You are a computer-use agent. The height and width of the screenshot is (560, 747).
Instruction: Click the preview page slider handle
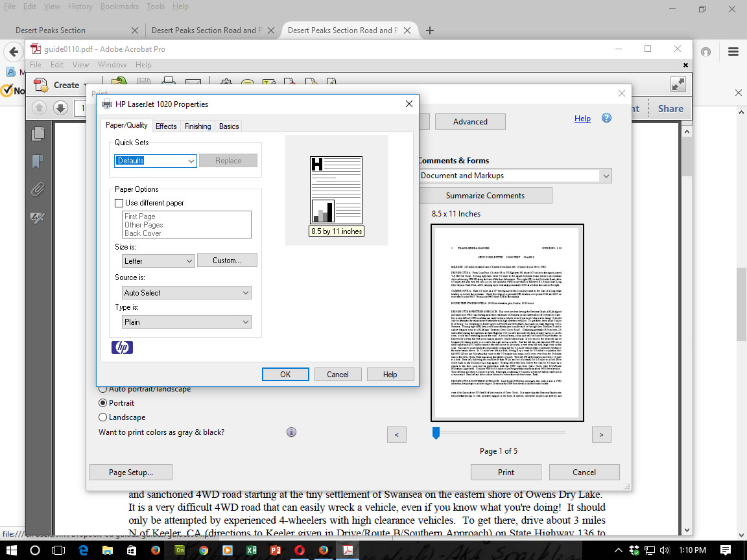[436, 433]
